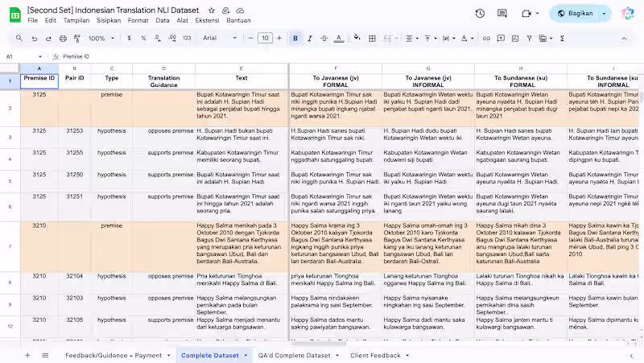Insert a chart
The height and width of the screenshot is (363, 644).
515,38
